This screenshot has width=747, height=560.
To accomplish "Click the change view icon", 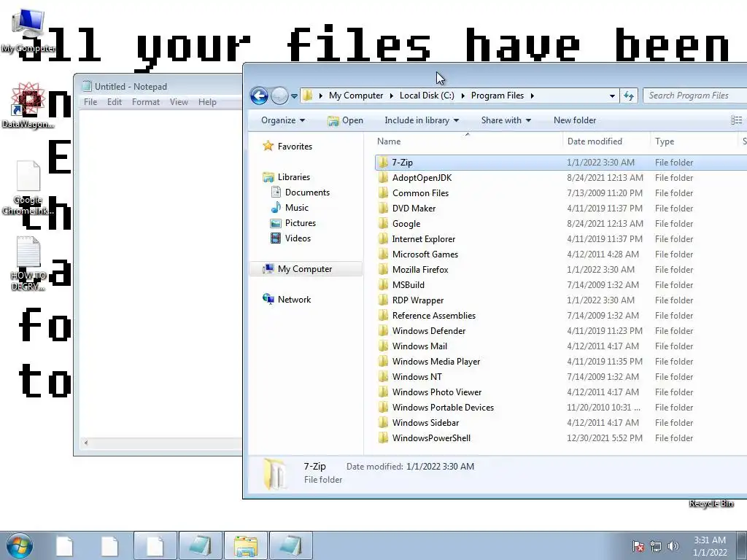I will tap(736, 120).
